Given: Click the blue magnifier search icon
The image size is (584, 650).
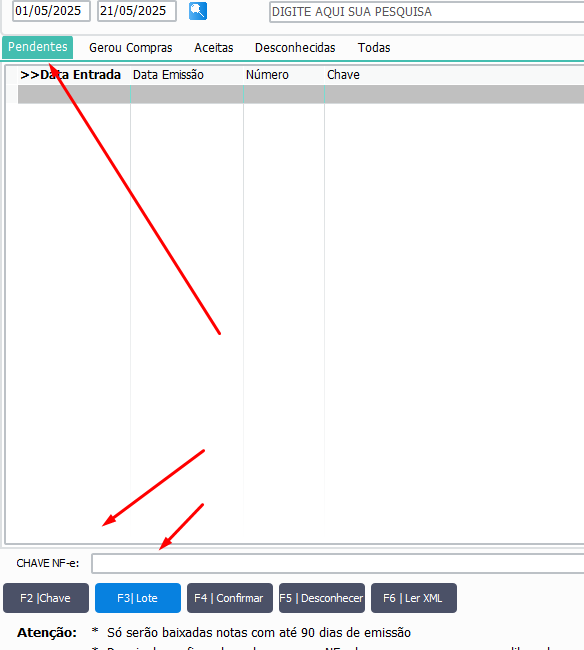Looking at the screenshot, I should (198, 11).
